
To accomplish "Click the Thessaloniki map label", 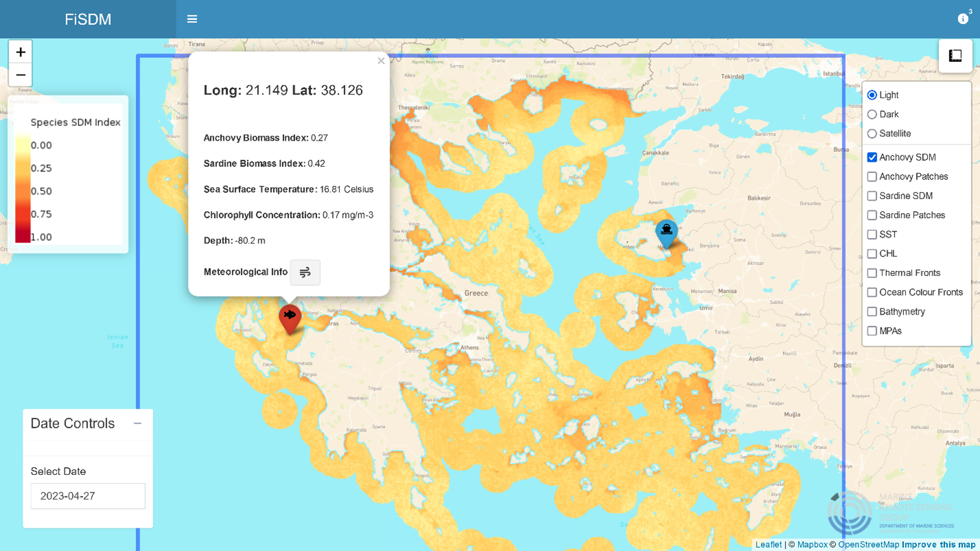I will coord(414,107).
